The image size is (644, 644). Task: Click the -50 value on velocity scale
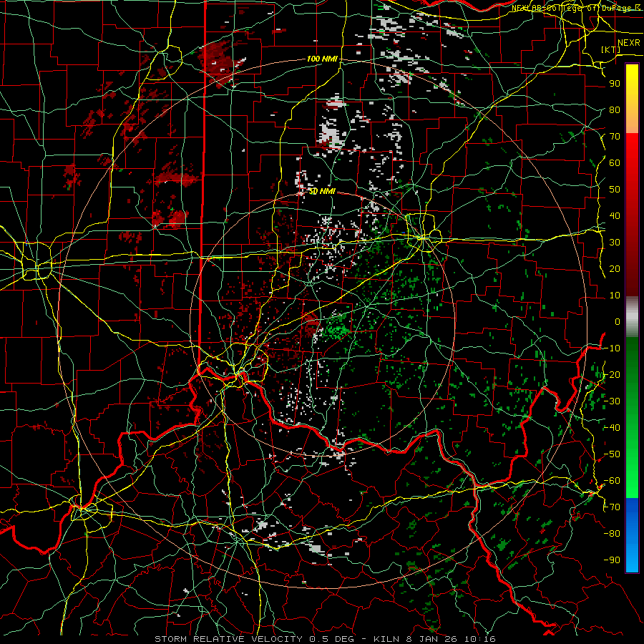pyautogui.click(x=612, y=454)
